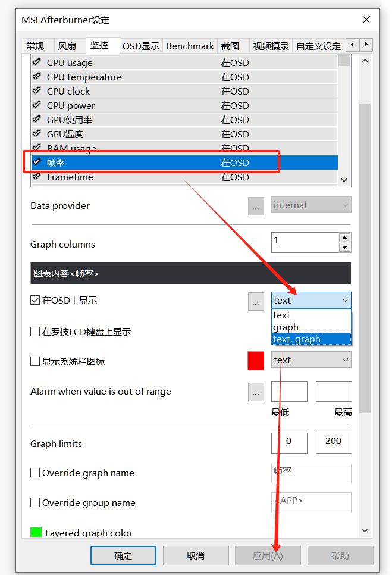
Task: Choose 'text, graph' option in dropdown
Action: click(x=311, y=339)
